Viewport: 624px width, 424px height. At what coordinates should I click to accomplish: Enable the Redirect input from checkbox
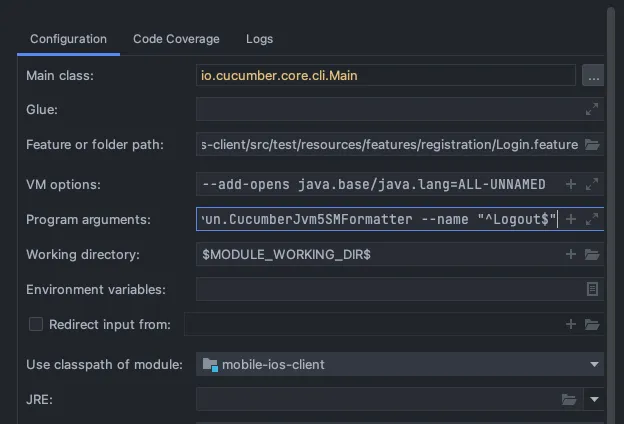pyautogui.click(x=36, y=324)
